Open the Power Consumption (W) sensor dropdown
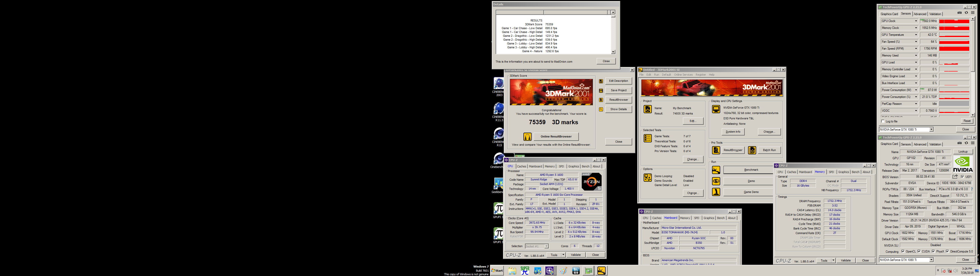980x276 pixels. [x=916, y=90]
